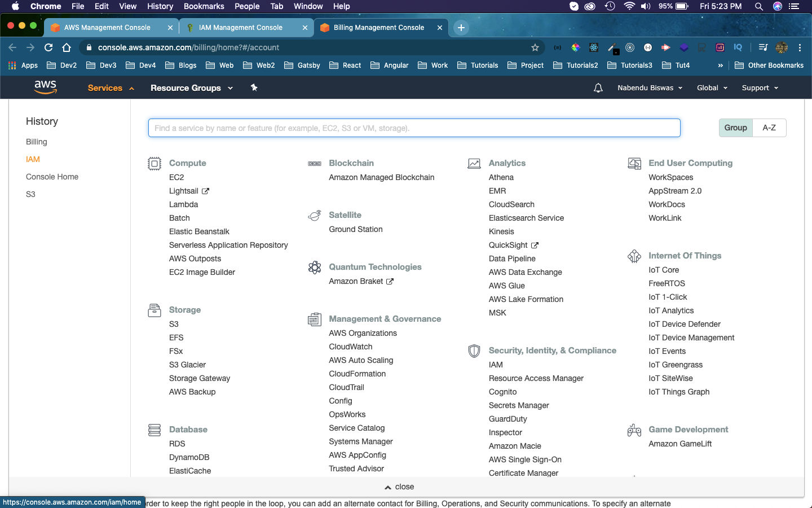Image resolution: width=812 pixels, height=508 pixels.
Task: Click the Quantum Technologies atom icon
Action: (315, 267)
